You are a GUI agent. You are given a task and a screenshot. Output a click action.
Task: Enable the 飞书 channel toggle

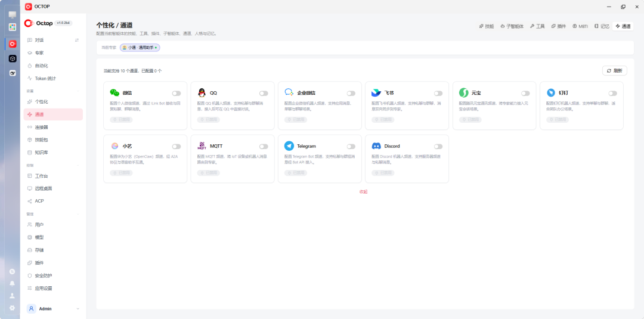[x=438, y=93]
